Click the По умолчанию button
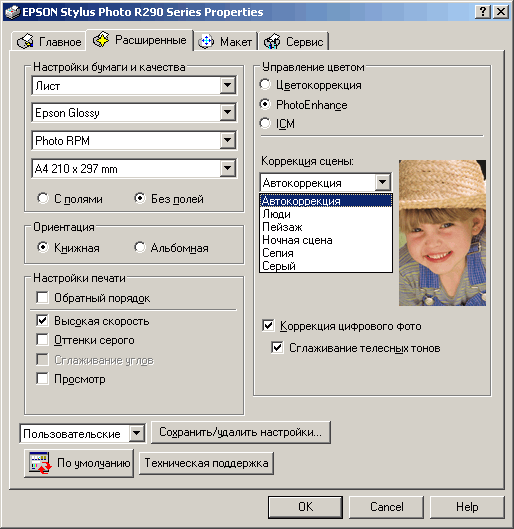Screen dimensions: 514x529 click(x=79, y=463)
